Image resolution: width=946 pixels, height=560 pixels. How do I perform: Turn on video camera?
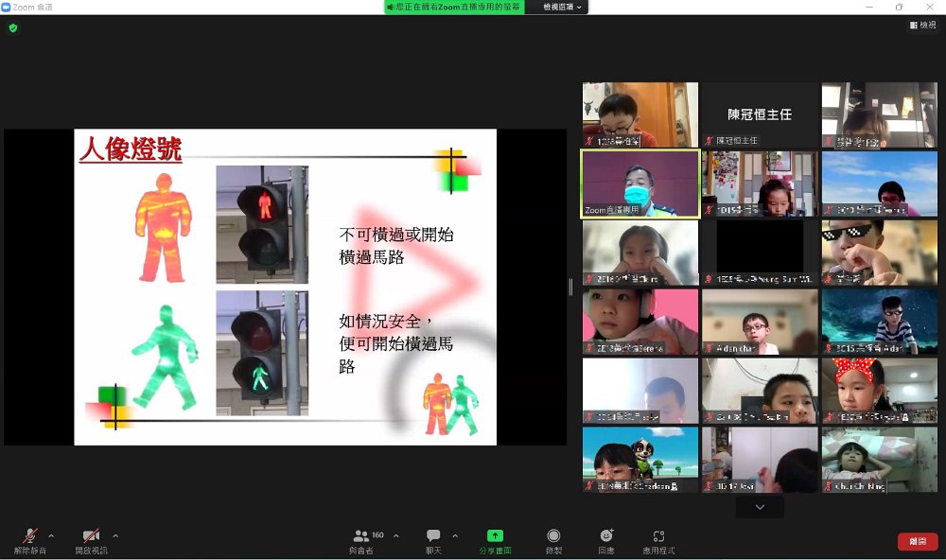click(91, 538)
